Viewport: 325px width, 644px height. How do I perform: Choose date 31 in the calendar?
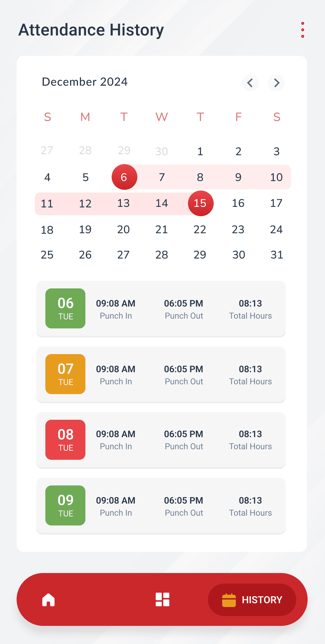coord(277,255)
